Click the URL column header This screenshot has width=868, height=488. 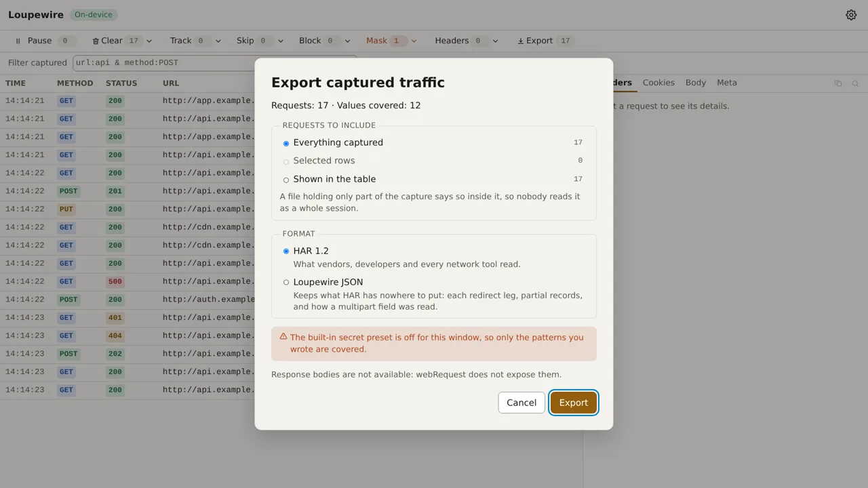tap(171, 83)
